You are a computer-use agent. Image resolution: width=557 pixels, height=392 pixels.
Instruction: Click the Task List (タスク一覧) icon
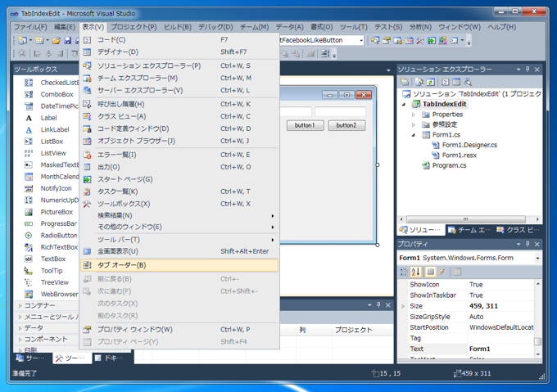pyautogui.click(x=87, y=191)
